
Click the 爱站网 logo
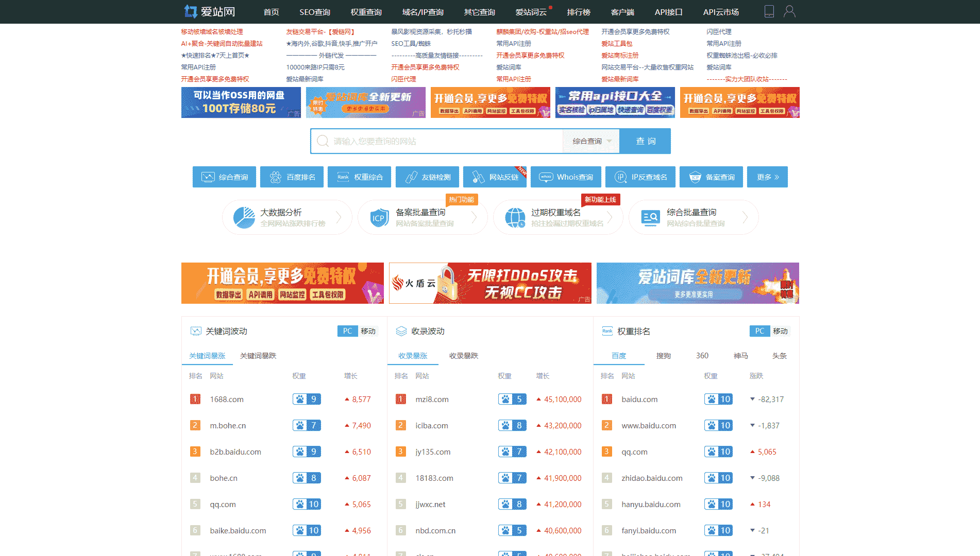click(x=210, y=11)
